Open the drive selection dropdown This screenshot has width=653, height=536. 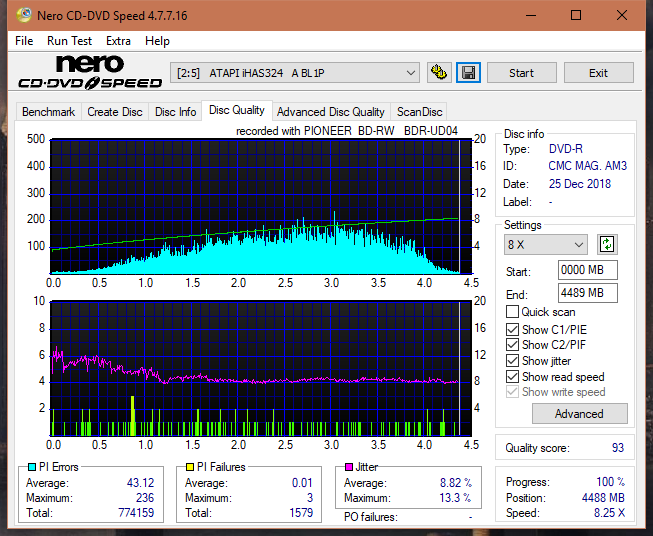coord(295,73)
